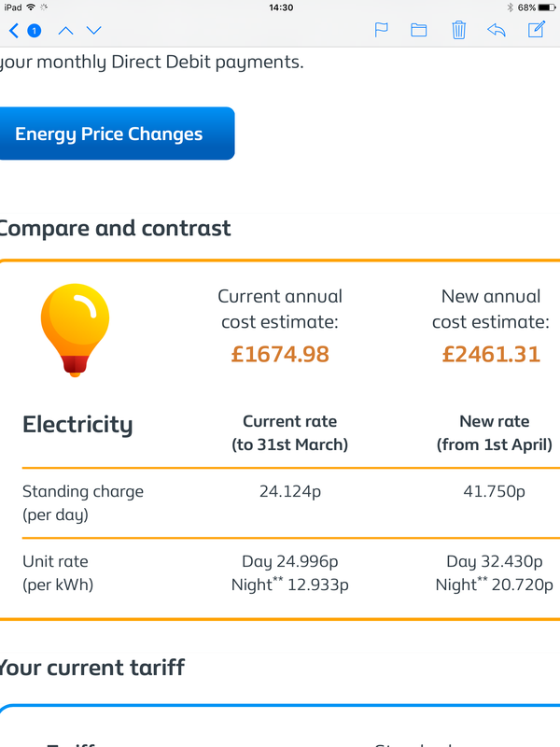Reply to this email
The width and height of the screenshot is (560, 747).
pyautogui.click(x=497, y=30)
